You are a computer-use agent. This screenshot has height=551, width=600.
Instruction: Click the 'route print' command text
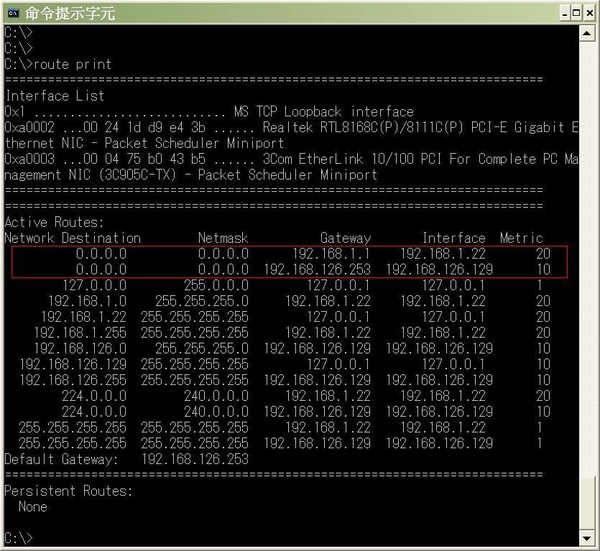pos(73,64)
